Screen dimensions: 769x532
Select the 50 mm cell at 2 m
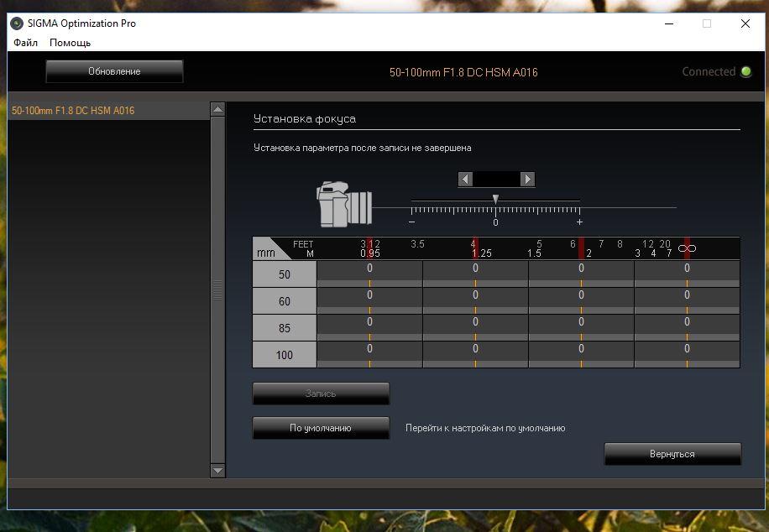[x=581, y=274]
